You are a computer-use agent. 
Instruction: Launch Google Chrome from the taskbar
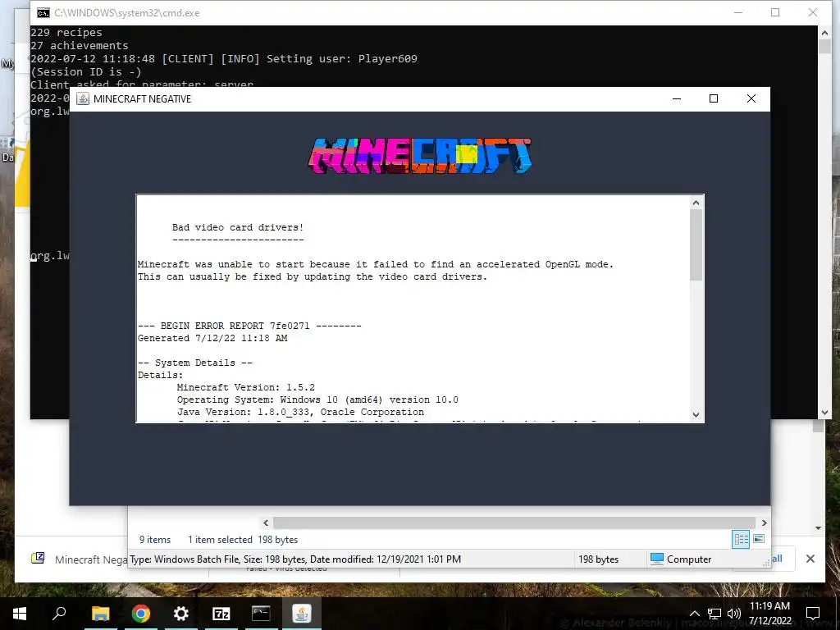pos(141,614)
